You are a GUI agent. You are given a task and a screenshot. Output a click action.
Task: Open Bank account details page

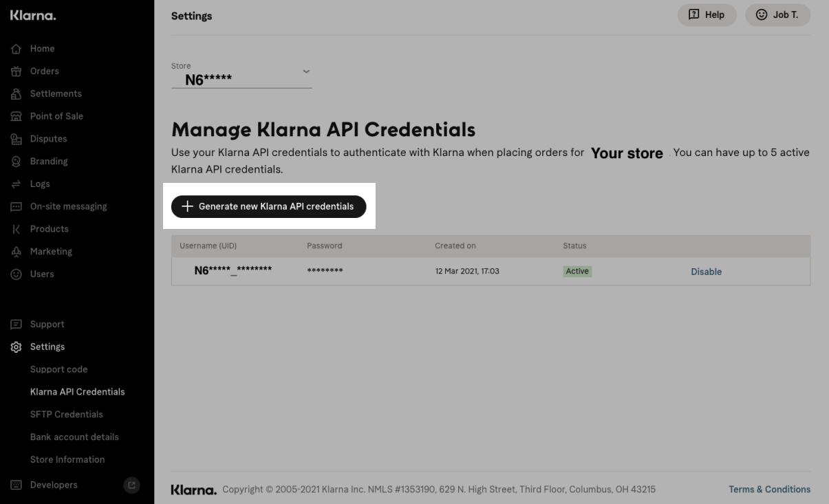click(x=74, y=437)
